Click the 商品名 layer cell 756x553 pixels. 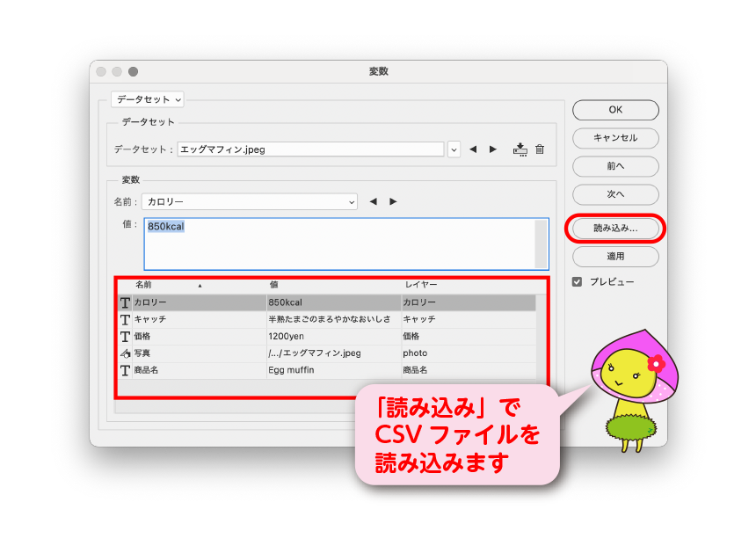pyautogui.click(x=469, y=370)
